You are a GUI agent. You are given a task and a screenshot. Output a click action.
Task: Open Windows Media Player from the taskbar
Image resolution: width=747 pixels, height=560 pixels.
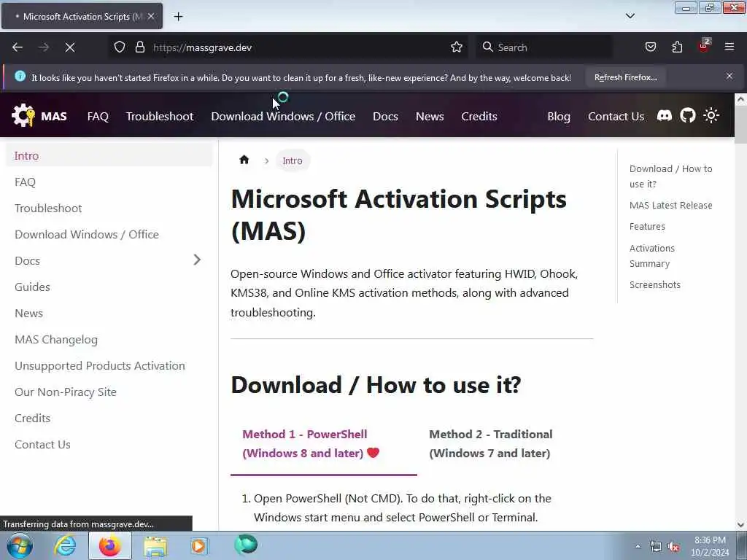click(199, 546)
